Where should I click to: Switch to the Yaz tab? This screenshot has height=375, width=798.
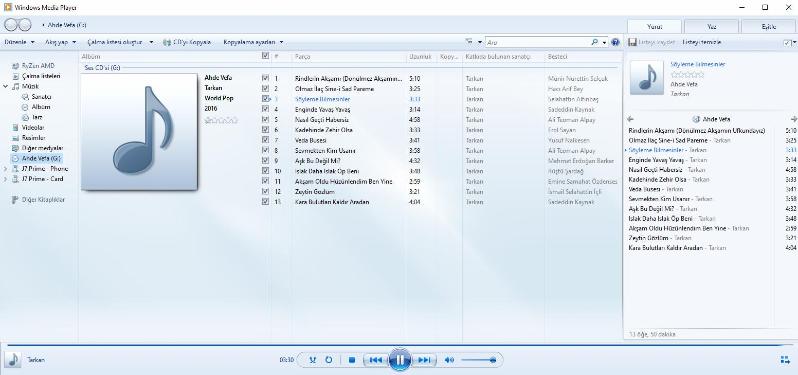pyautogui.click(x=711, y=26)
